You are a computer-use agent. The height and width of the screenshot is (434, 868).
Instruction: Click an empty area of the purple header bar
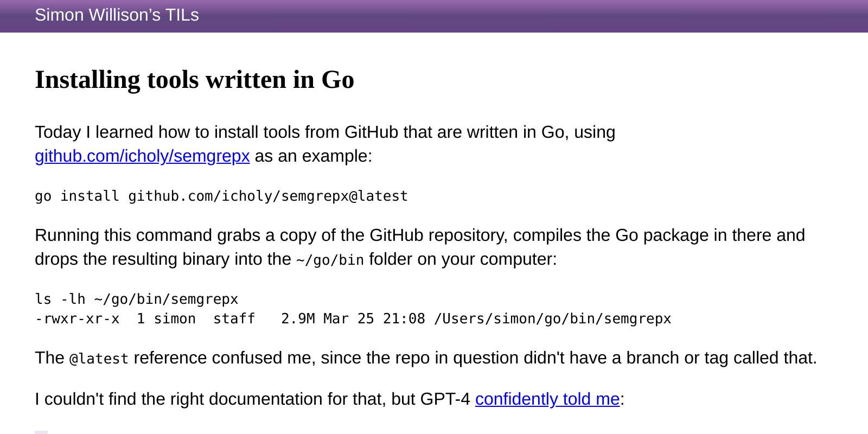pos(542,16)
